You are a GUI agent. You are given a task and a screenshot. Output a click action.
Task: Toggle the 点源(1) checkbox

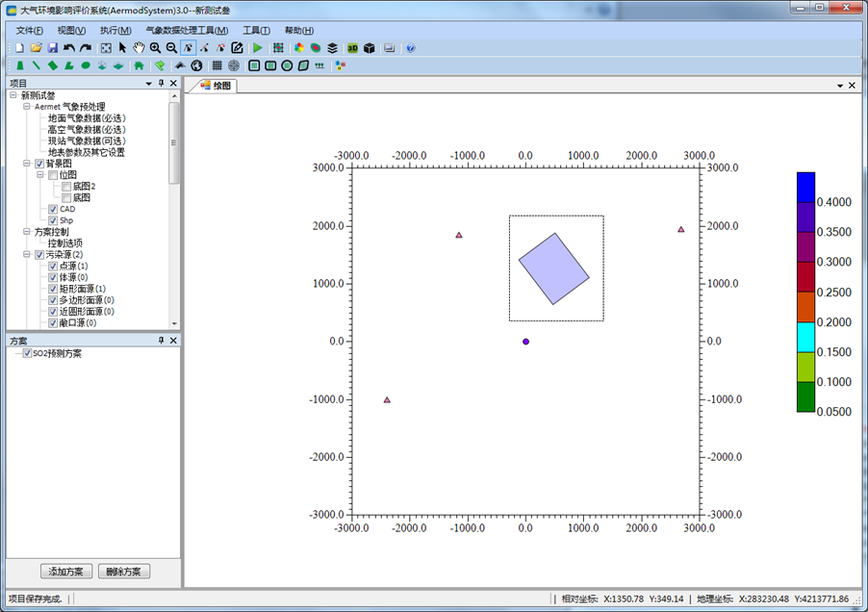point(54,266)
